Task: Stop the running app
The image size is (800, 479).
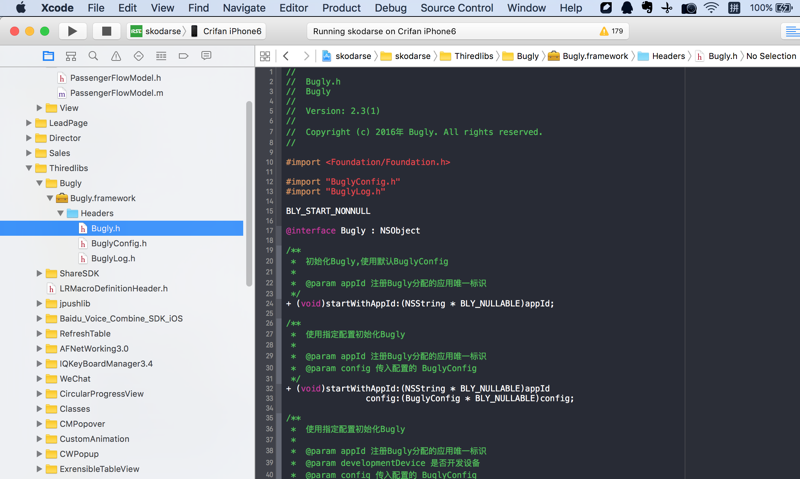Action: point(106,31)
